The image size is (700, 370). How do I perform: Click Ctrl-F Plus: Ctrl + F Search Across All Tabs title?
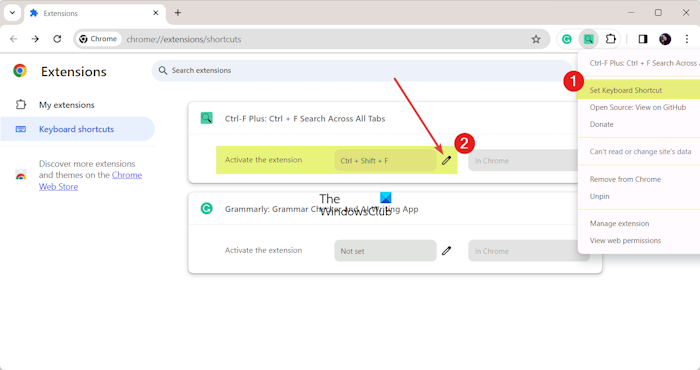click(305, 118)
